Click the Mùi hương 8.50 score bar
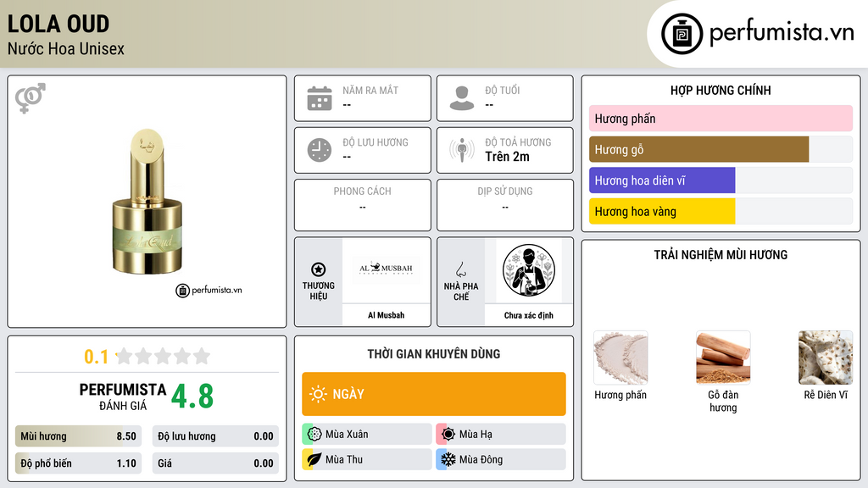868x488 pixels. pos(79,436)
